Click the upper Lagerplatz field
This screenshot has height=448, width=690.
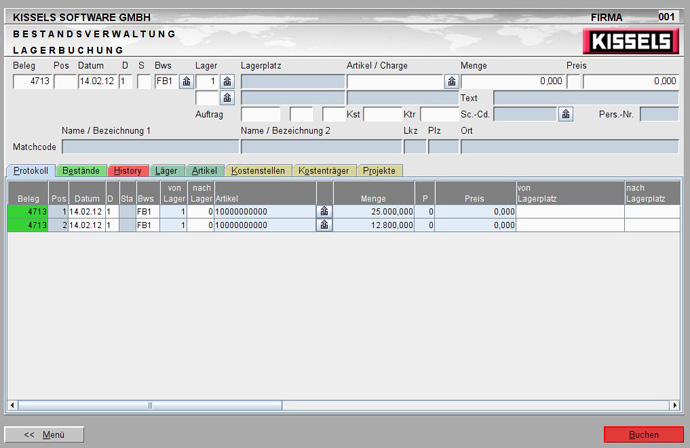pyautogui.click(x=293, y=81)
